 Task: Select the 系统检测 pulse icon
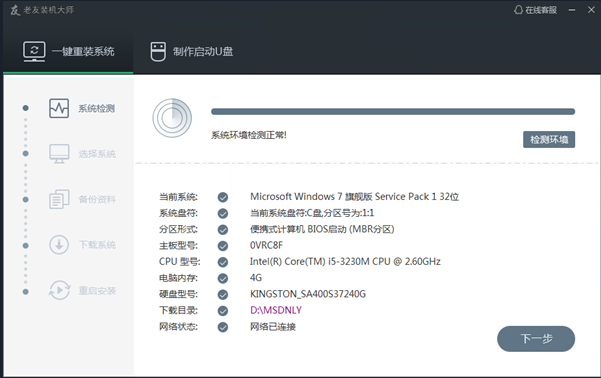[59, 108]
